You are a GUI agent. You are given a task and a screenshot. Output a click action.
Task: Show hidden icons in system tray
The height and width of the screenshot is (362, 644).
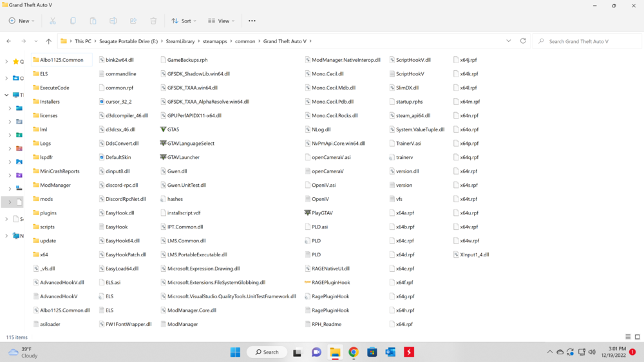[x=550, y=352]
